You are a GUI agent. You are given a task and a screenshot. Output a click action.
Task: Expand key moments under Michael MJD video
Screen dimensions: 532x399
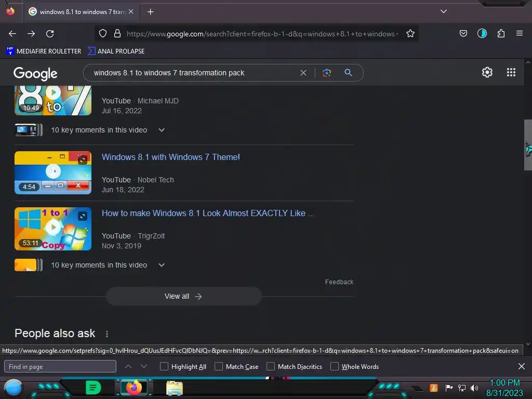click(162, 130)
